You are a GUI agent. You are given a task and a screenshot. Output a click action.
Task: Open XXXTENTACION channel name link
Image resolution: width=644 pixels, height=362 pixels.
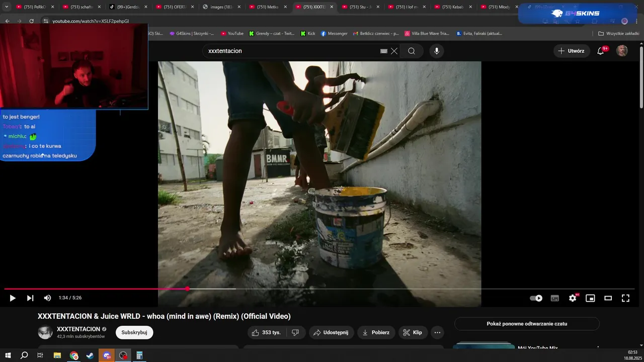coord(78,329)
